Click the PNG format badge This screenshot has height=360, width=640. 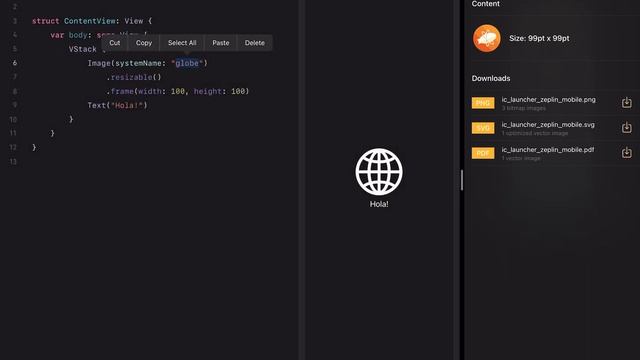(483, 103)
